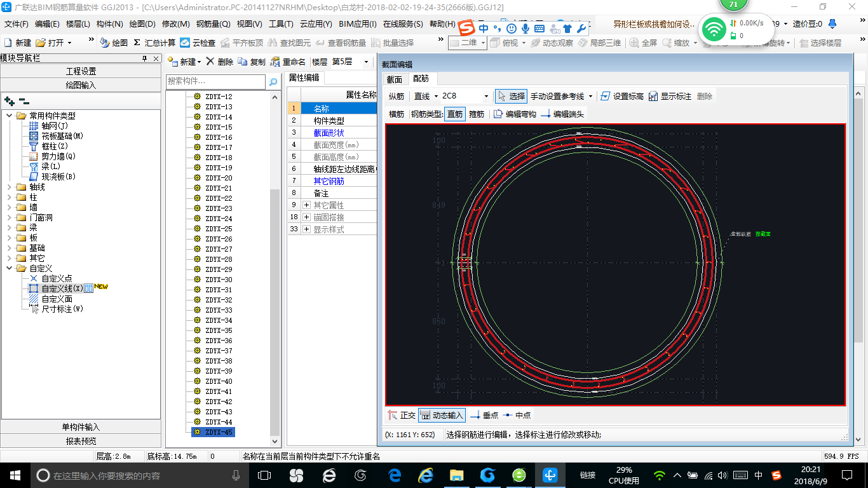Click 编辑弯钩 edit hook tool
This screenshot has width=868, height=488.
tap(515, 114)
